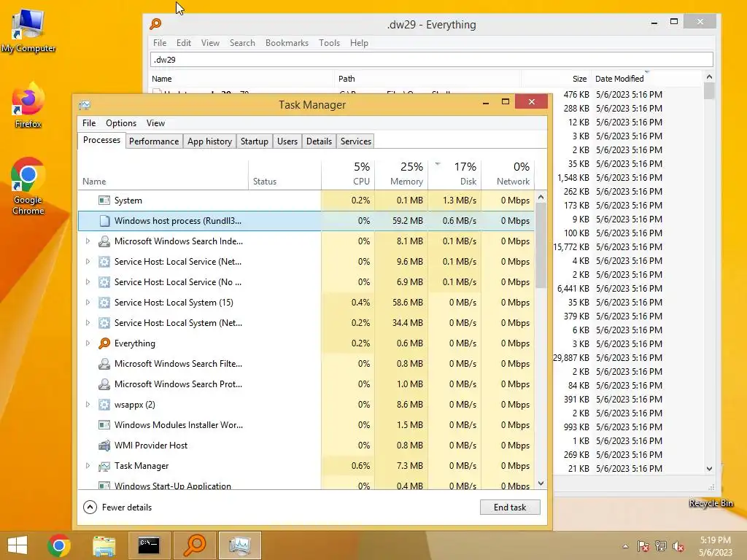Image resolution: width=747 pixels, height=560 pixels.
Task: Launch Firefox from the desktop shortcut
Action: [28, 106]
